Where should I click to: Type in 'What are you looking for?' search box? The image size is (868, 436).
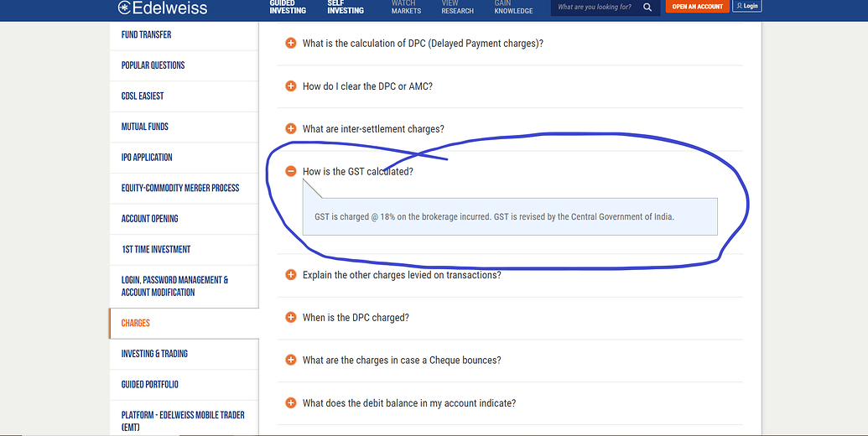coord(594,7)
